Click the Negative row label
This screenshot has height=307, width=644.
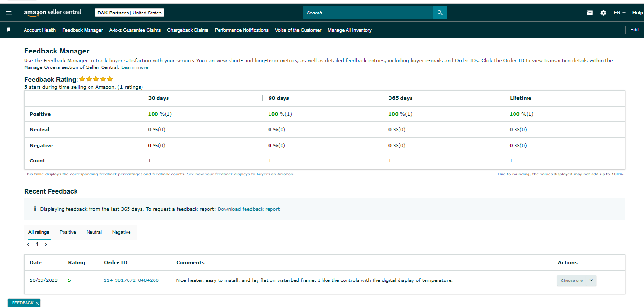41,146
